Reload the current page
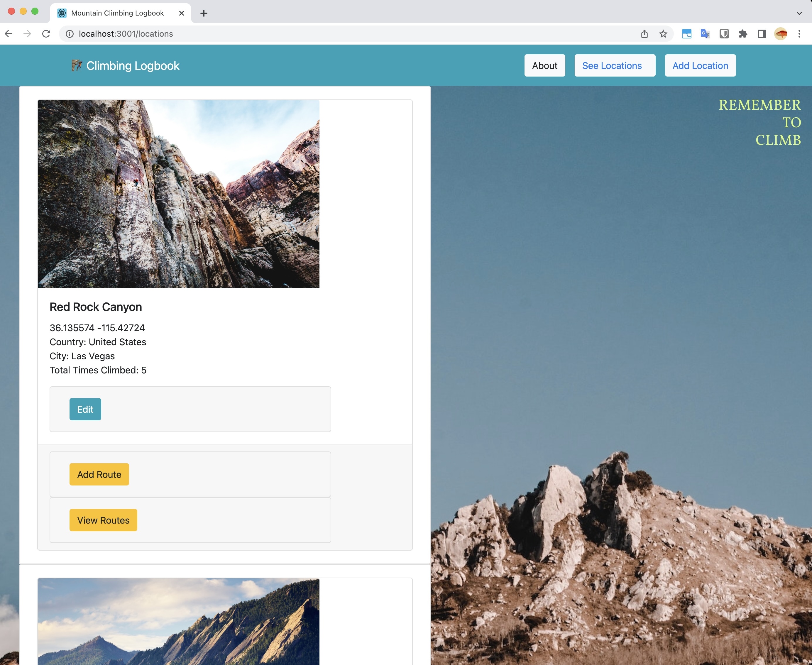812x665 pixels. [x=46, y=34]
